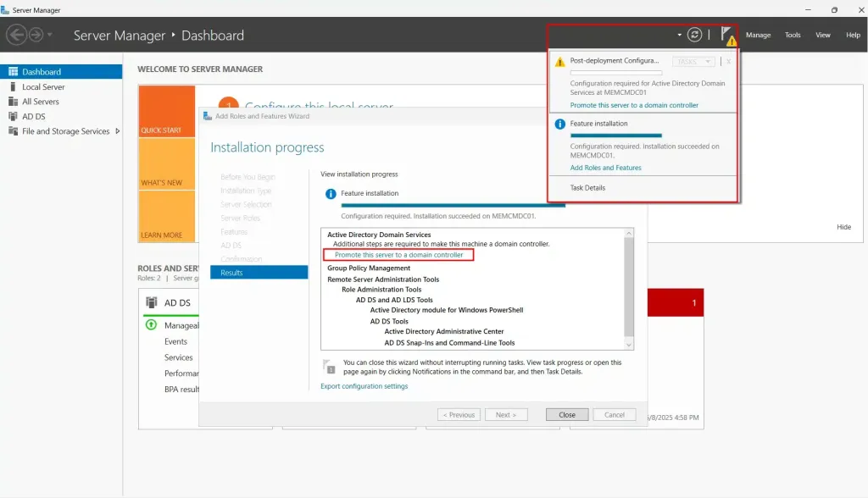Click the back navigation arrow

pyautogui.click(x=16, y=35)
